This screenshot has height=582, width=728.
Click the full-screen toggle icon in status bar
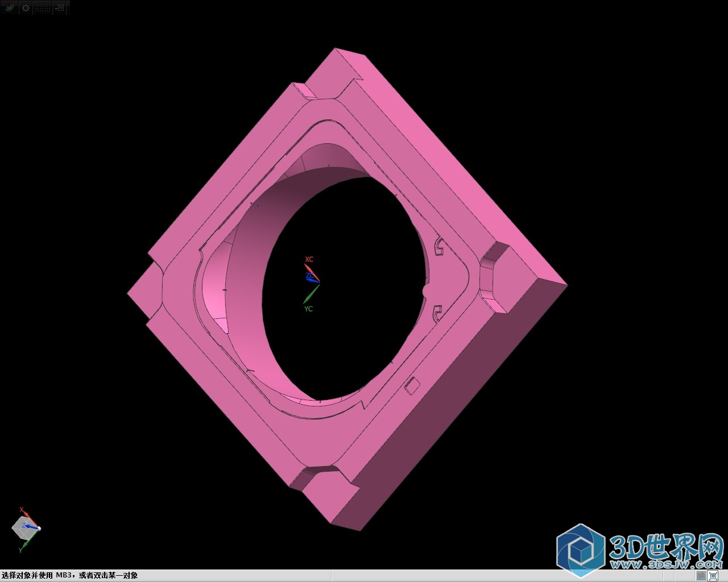[x=712, y=576]
